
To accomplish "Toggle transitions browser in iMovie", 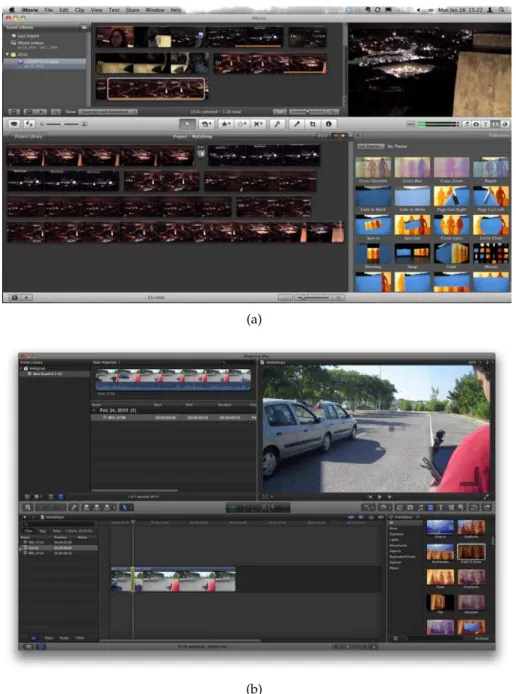I will [x=495, y=124].
